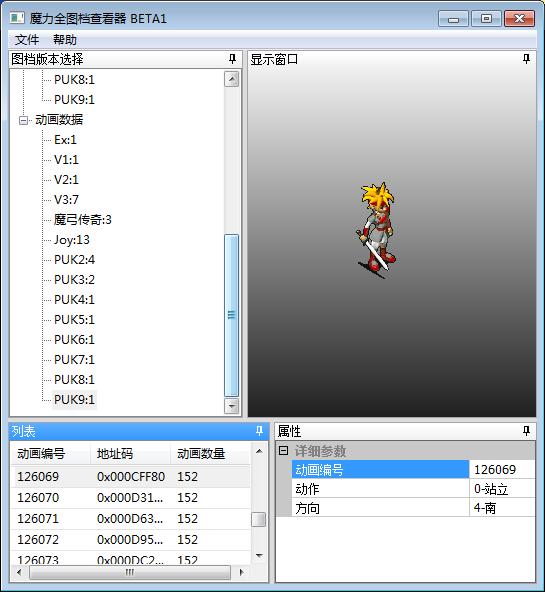The height and width of the screenshot is (592, 545).
Task: Click pin icon of 显示窗口 panel
Action: [x=527, y=59]
